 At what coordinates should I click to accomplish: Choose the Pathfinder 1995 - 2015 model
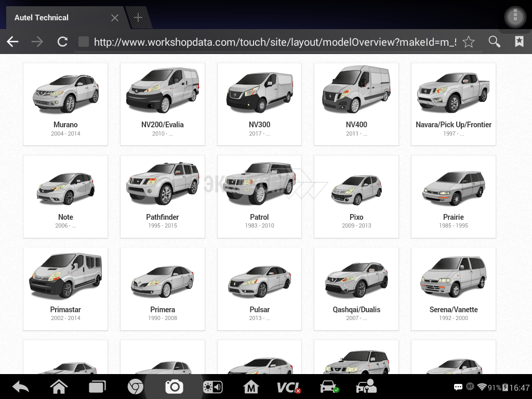(163, 196)
